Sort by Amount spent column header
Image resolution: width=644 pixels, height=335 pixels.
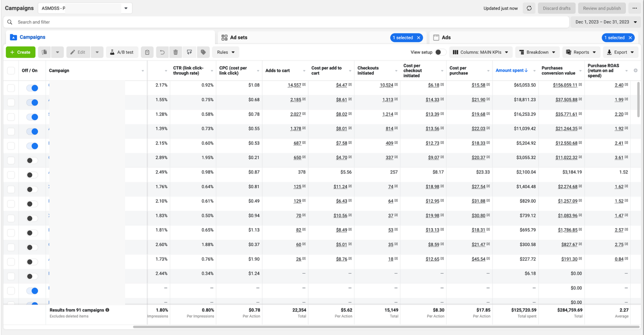tap(511, 70)
